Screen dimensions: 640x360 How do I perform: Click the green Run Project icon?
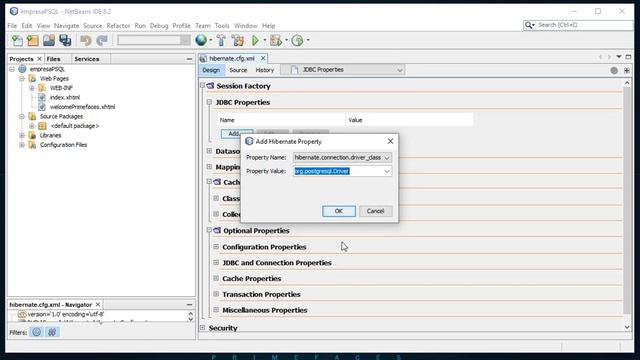pos(256,40)
